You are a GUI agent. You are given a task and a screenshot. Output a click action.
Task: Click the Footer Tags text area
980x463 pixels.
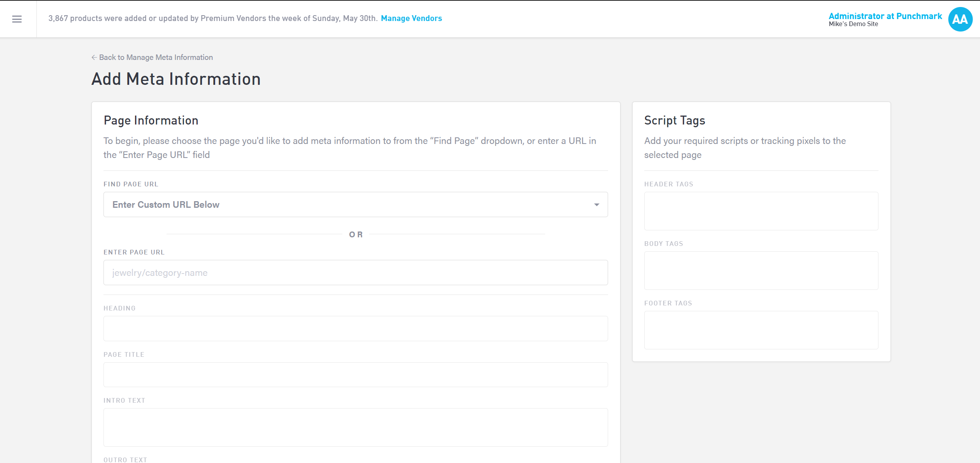761,330
